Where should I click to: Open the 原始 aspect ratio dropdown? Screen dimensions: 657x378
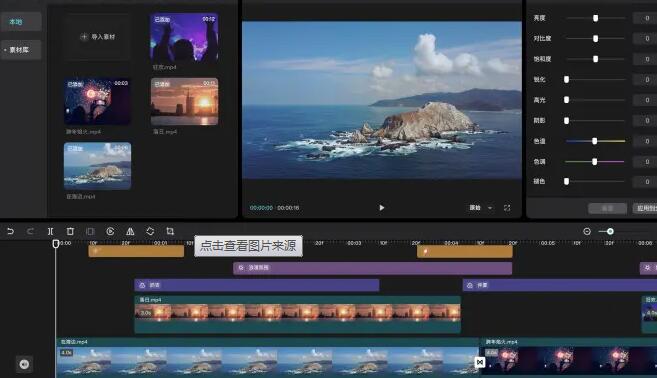pyautogui.click(x=480, y=208)
